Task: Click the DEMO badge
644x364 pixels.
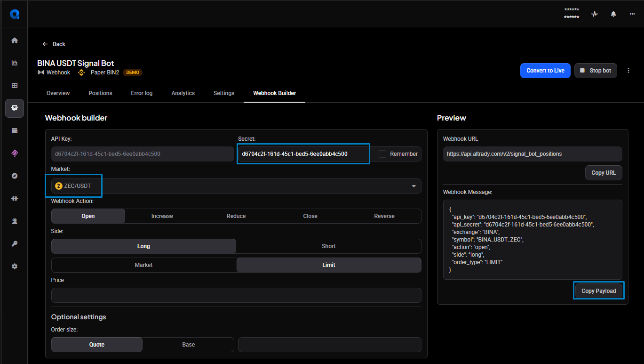Action: coord(133,73)
